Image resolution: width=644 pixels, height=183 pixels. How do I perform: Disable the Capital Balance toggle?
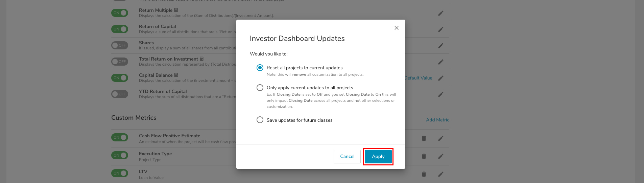click(x=120, y=78)
